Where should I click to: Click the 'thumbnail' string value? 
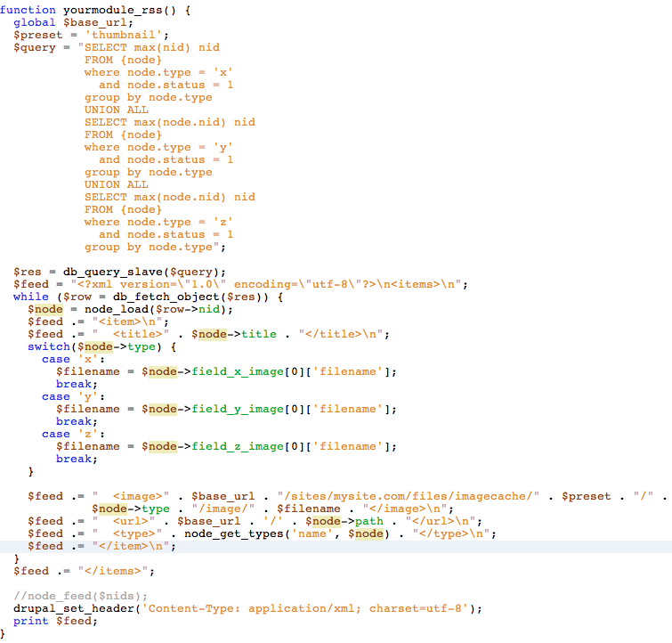tap(124, 35)
